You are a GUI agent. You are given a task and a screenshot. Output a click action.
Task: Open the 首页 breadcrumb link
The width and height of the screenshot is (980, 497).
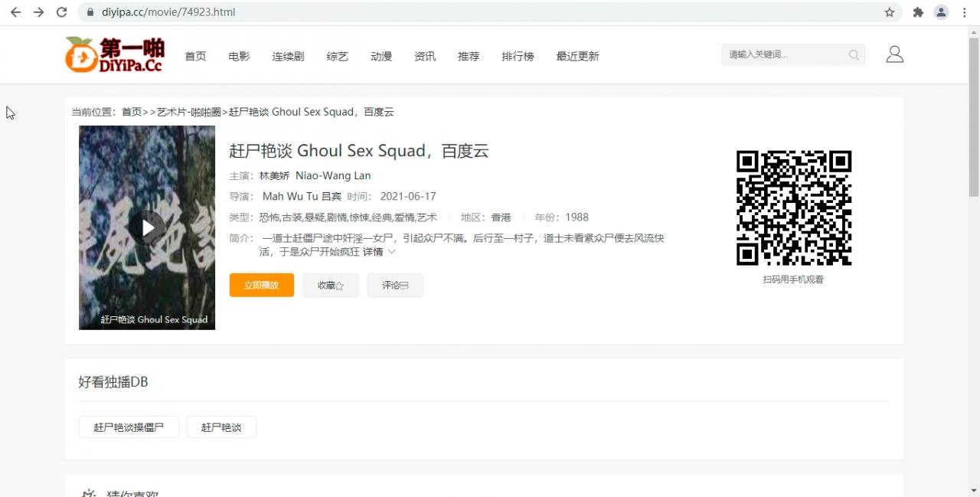(131, 112)
